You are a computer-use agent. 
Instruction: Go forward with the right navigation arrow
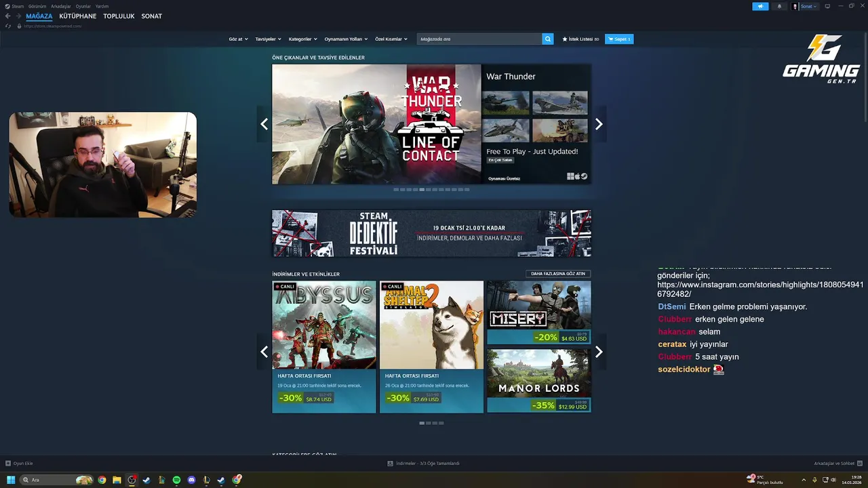(x=18, y=16)
